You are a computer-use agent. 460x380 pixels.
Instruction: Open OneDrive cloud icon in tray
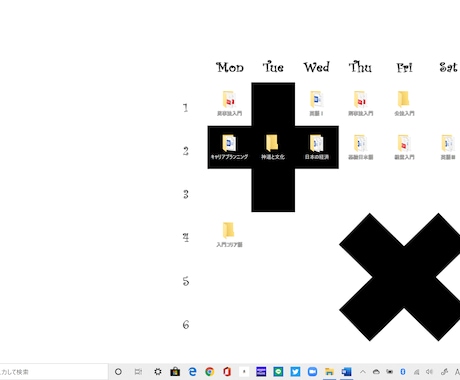376,372
